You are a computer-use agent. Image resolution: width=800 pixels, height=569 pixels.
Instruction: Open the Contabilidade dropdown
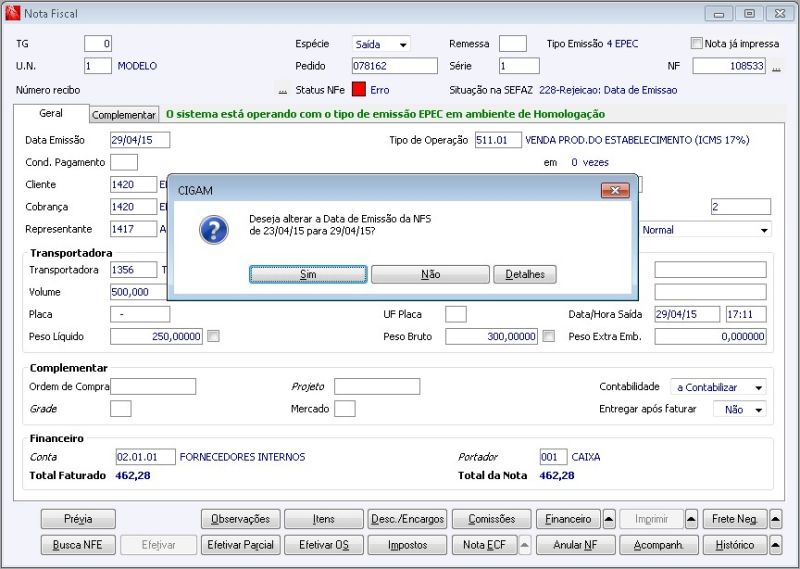pyautogui.click(x=718, y=387)
